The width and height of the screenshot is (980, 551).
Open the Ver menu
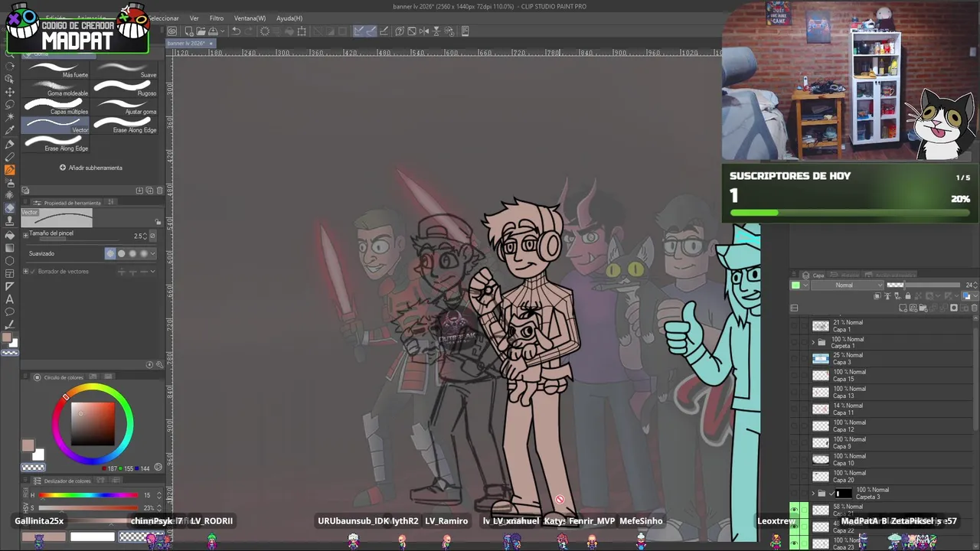(194, 18)
